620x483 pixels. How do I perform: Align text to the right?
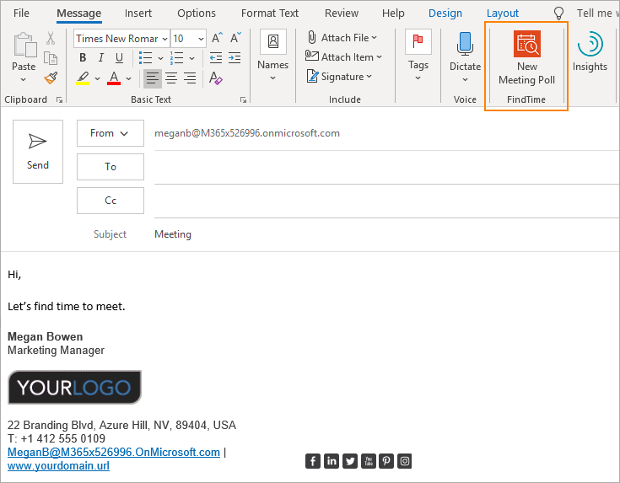pyautogui.click(x=190, y=78)
